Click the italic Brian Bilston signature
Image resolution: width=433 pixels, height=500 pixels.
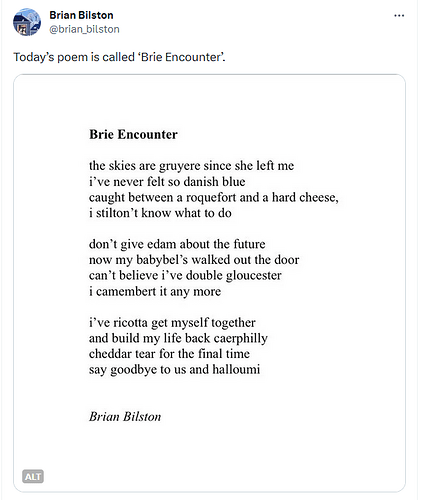125,417
